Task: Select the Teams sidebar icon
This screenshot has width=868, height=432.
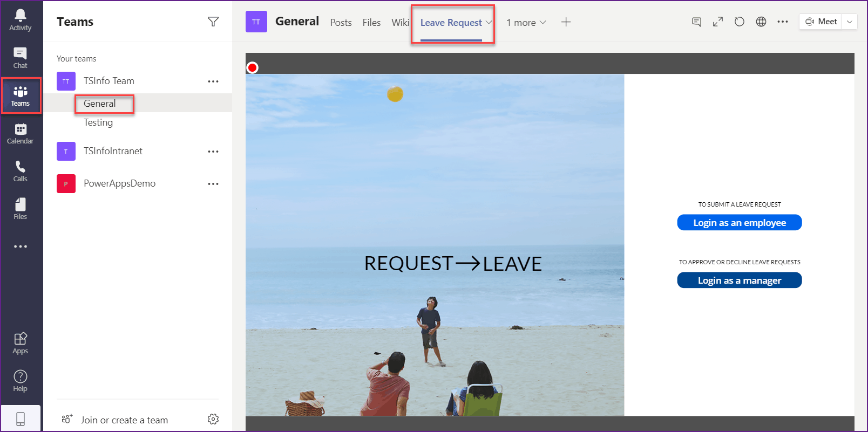Action: click(21, 95)
